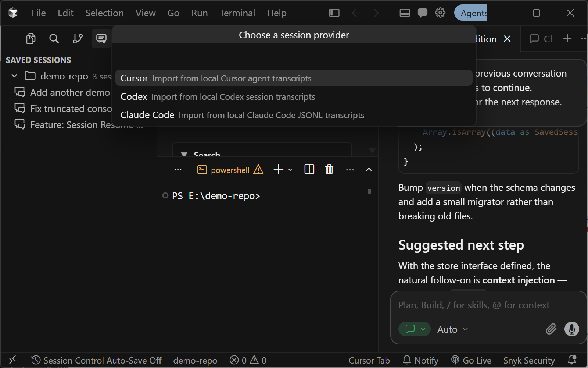
Task: Open the Selection menu
Action: (x=105, y=13)
